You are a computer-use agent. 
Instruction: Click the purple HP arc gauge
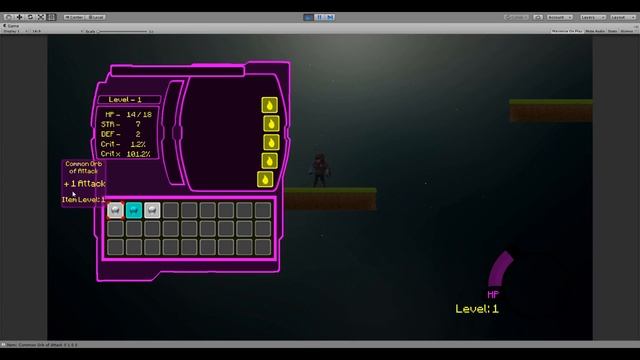pyautogui.click(x=500, y=269)
